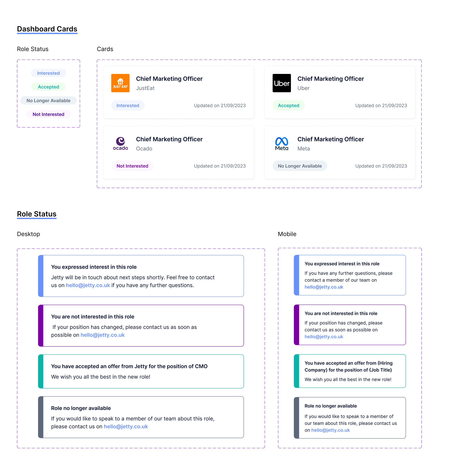Click the Dashboard Cards heading
Image resolution: width=476 pixels, height=462 pixels.
click(47, 29)
